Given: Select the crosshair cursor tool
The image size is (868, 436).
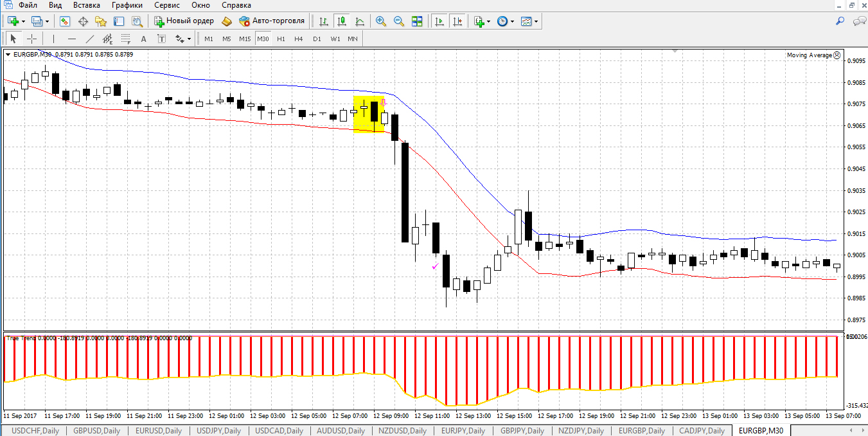Looking at the screenshot, I should [x=31, y=39].
